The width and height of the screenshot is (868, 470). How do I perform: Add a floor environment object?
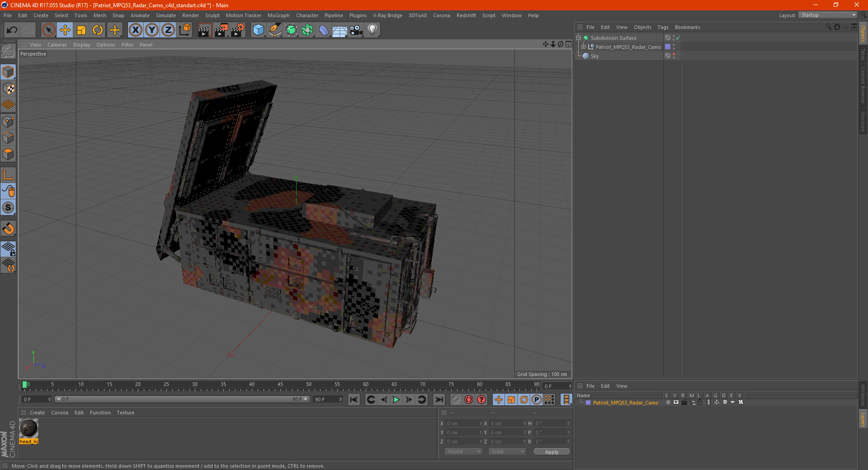pyautogui.click(x=340, y=30)
